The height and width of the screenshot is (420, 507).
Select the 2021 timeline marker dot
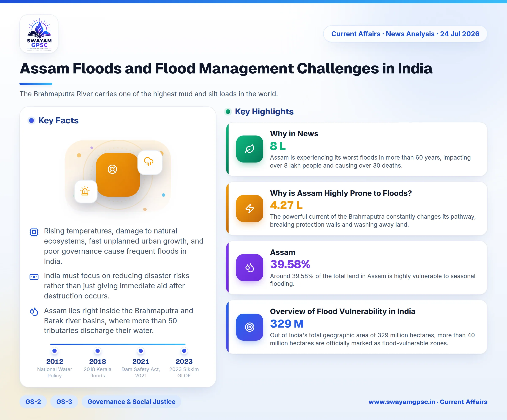click(141, 351)
